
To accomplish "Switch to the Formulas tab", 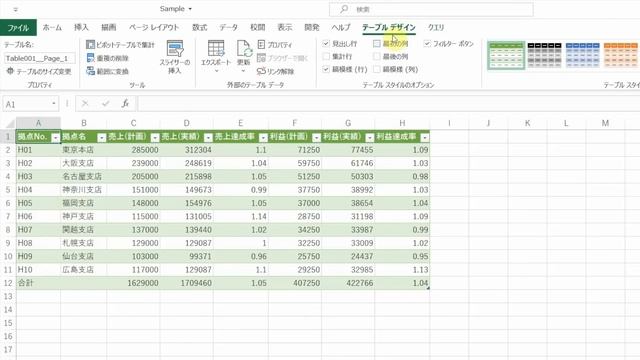I will (x=200, y=27).
